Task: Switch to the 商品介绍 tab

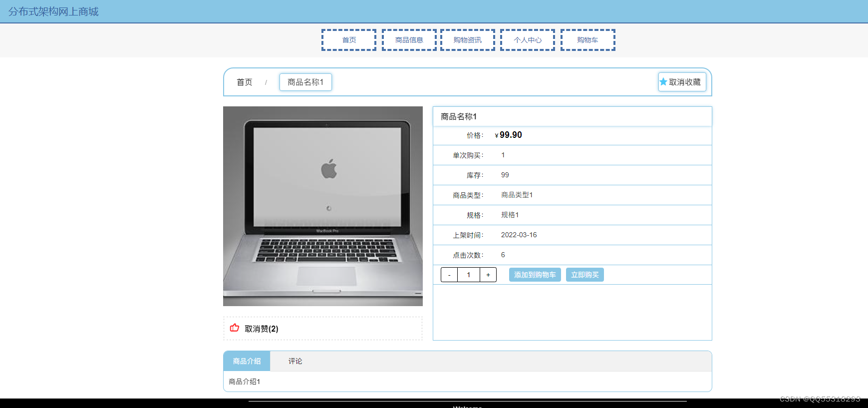Action: click(x=247, y=361)
